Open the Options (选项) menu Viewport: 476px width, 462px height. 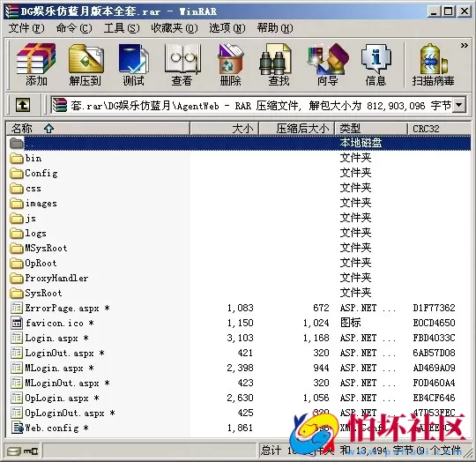(227, 28)
